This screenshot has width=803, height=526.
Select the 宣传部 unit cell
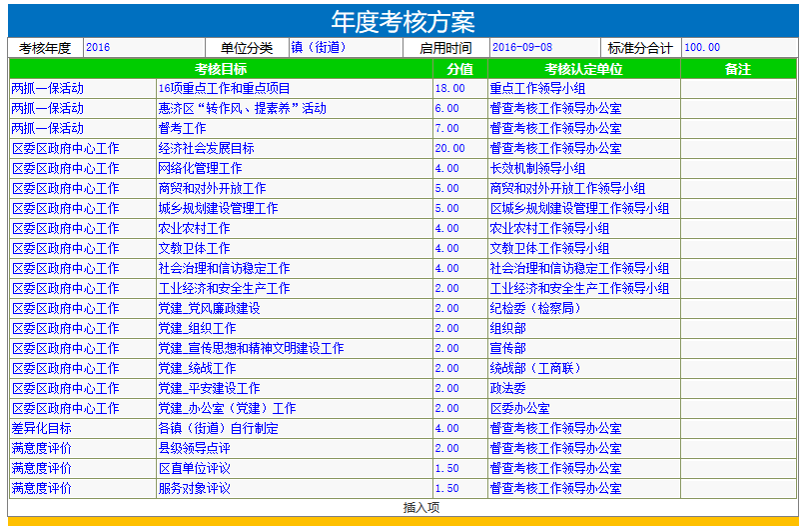pyautogui.click(x=584, y=348)
